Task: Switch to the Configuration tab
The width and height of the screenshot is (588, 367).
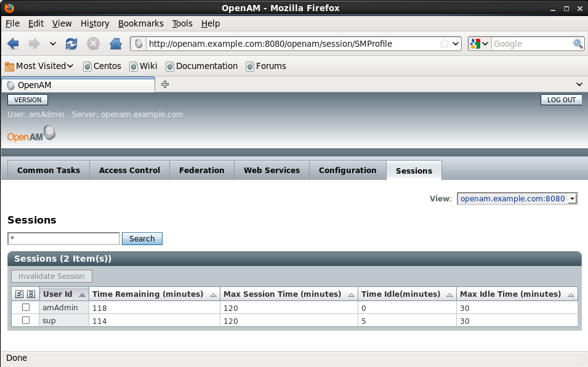Action: 348,170
